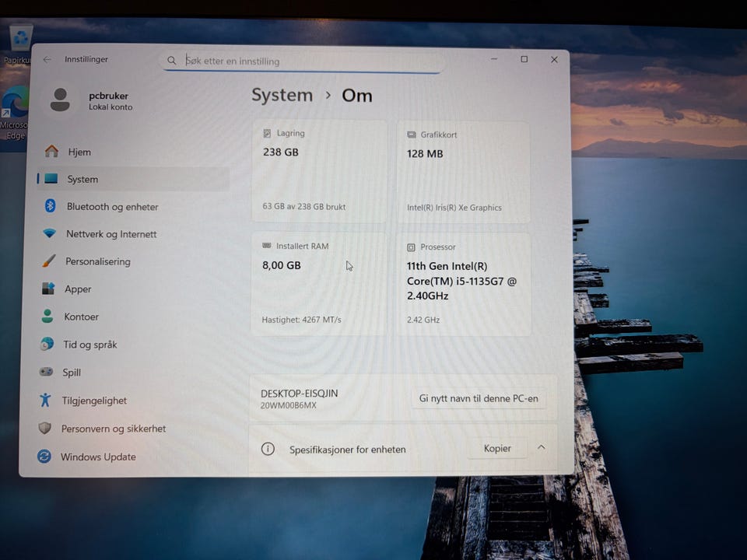Open System in the sidebar

(x=133, y=179)
